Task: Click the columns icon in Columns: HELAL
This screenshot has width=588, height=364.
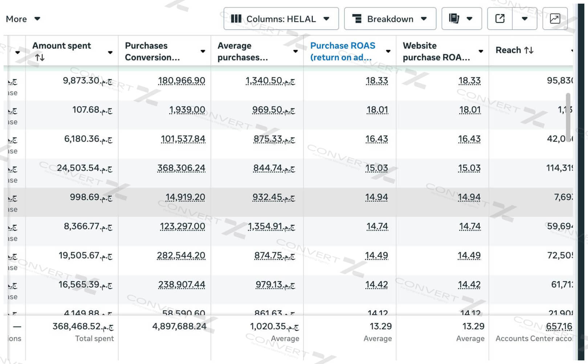Action: point(236,19)
